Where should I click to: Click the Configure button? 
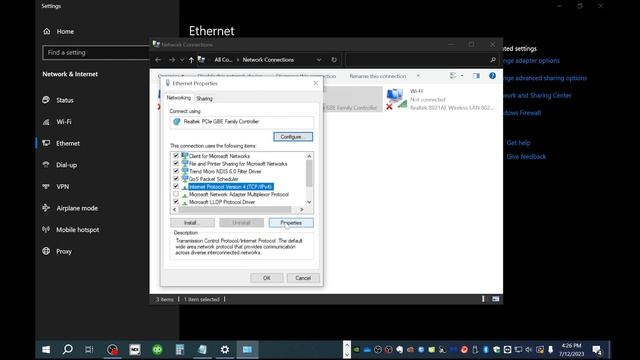[x=293, y=137]
